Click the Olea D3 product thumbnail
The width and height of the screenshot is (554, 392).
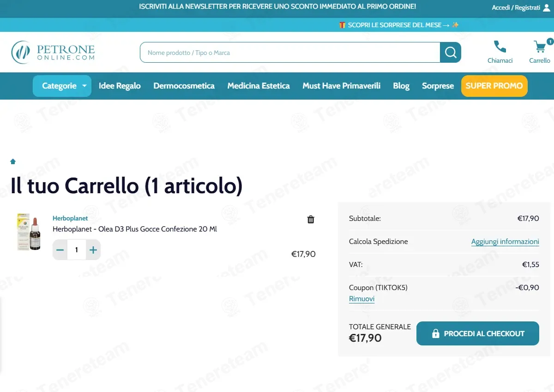29,232
